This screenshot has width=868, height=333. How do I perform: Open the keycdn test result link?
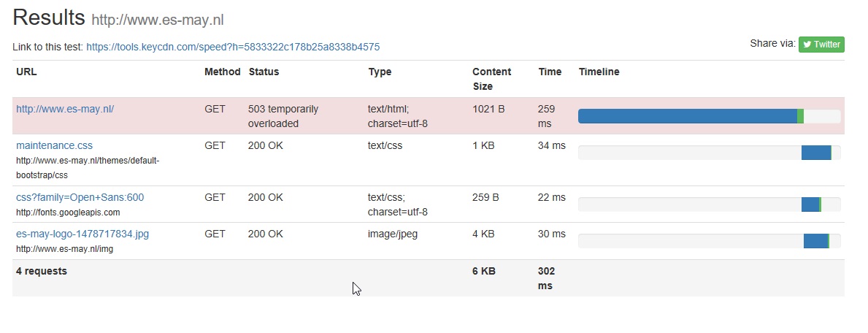pos(233,47)
